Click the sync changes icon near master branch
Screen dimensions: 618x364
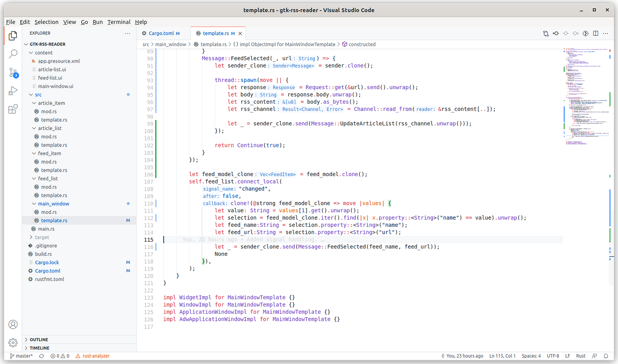(x=41, y=356)
